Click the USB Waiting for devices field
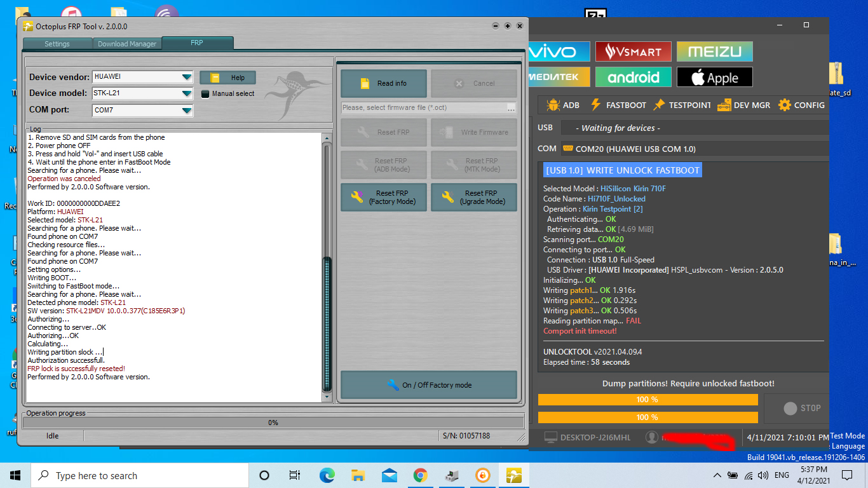This screenshot has height=488, width=868. click(695, 128)
